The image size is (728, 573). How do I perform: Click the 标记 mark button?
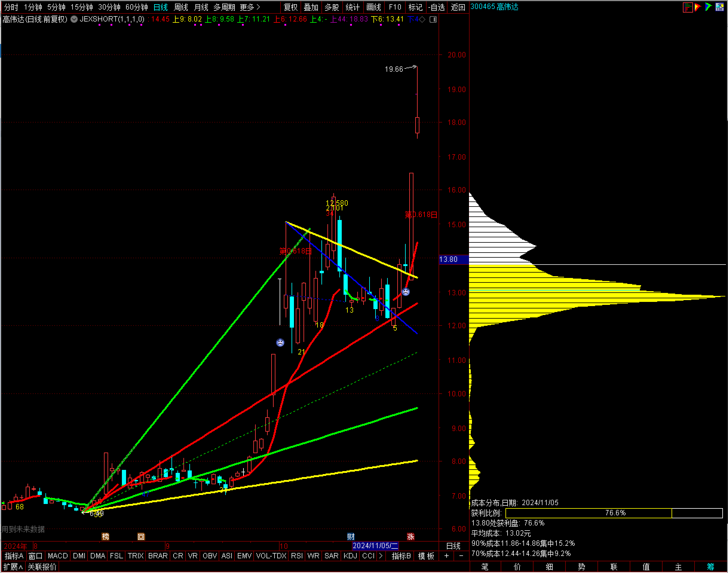(x=416, y=7)
